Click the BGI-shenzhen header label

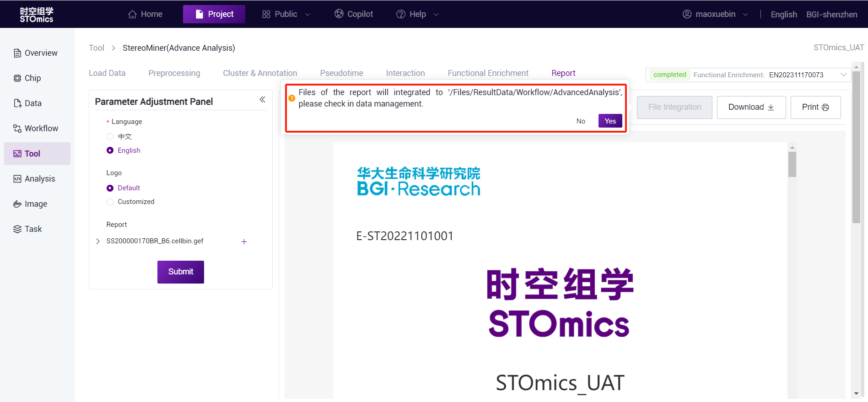[832, 15]
